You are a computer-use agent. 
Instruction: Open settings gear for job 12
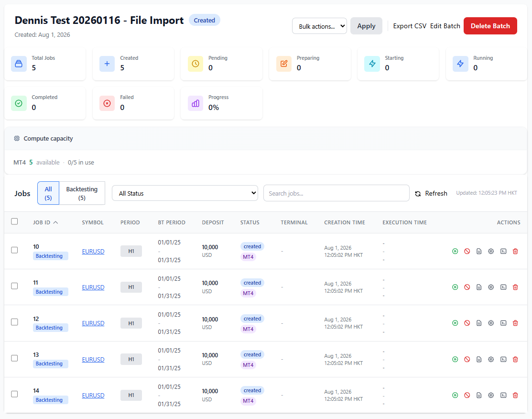pos(490,323)
